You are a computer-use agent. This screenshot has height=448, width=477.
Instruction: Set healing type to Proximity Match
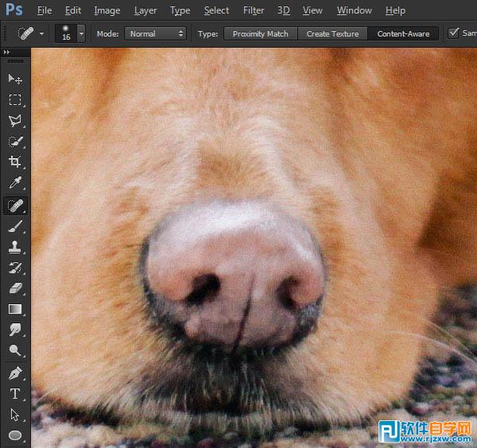[260, 34]
